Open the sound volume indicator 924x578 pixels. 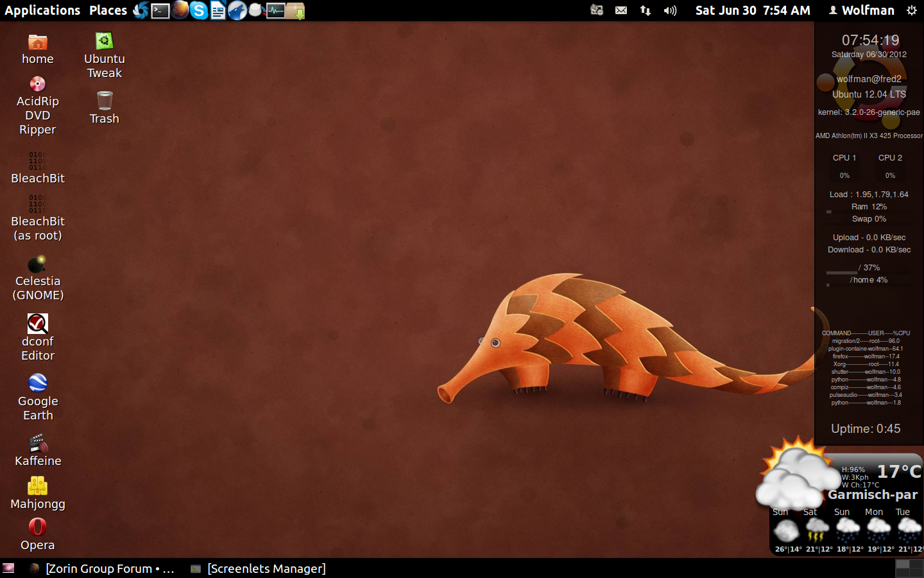pyautogui.click(x=670, y=10)
